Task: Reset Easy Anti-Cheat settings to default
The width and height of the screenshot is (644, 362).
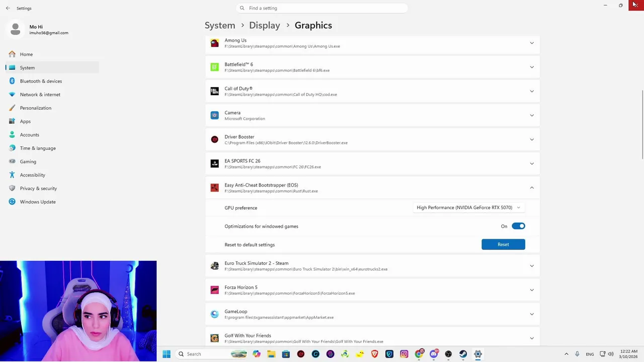Action: click(503, 244)
